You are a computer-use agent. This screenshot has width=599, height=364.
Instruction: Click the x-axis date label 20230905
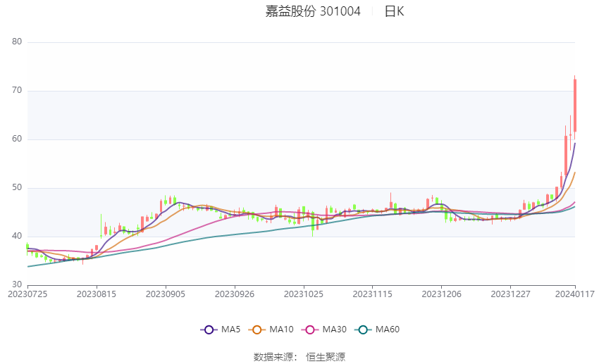(x=166, y=294)
